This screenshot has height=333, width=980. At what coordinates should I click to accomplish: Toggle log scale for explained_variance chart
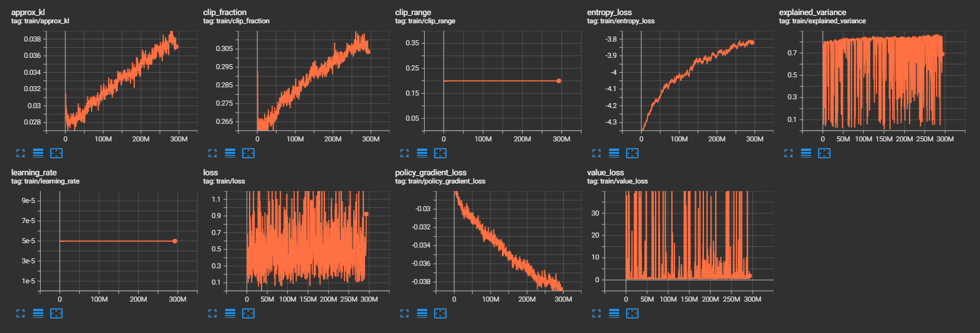(x=806, y=153)
